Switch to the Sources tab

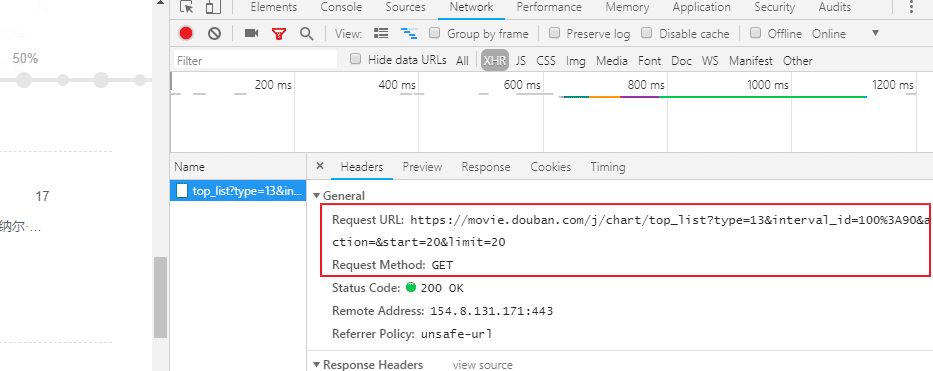pos(405,7)
